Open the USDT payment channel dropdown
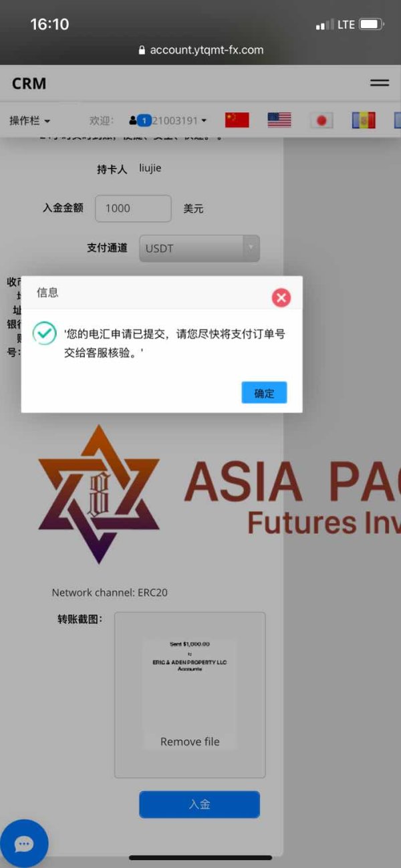Screen dimensions: 401x868 pos(199,248)
